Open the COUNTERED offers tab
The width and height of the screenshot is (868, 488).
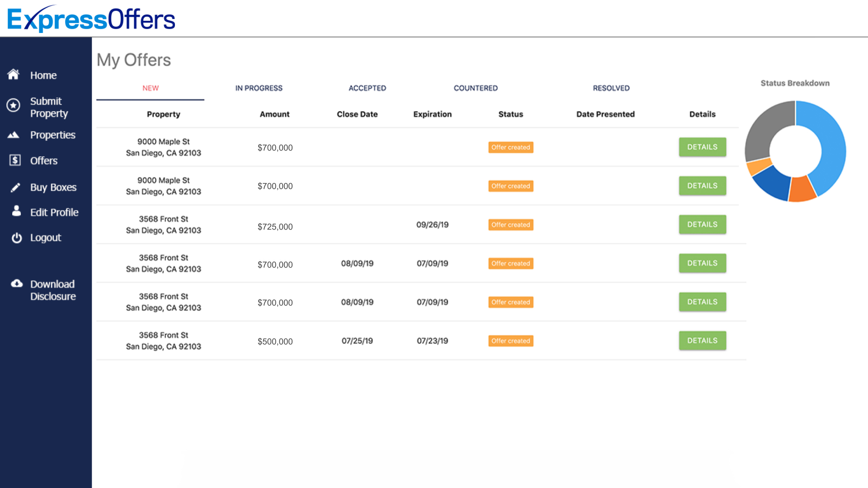point(475,88)
